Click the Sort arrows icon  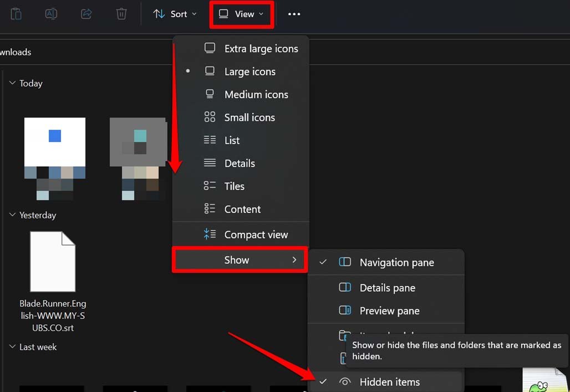coord(160,14)
